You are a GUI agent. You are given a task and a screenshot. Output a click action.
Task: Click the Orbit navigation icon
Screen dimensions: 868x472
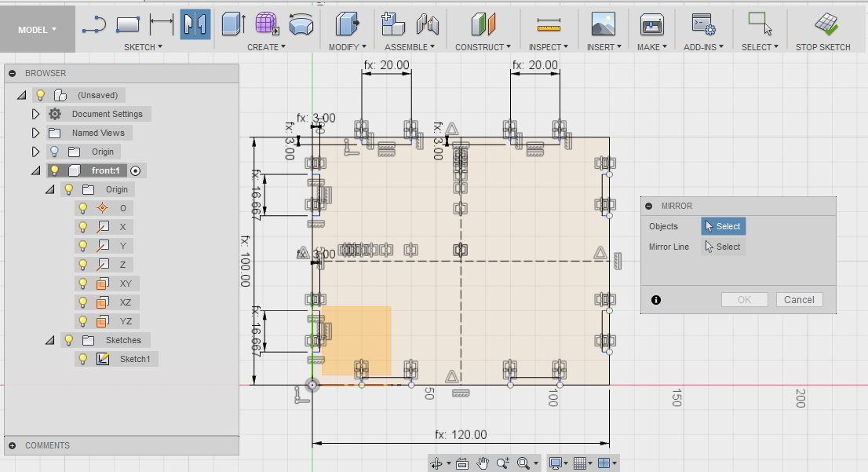coord(437,463)
